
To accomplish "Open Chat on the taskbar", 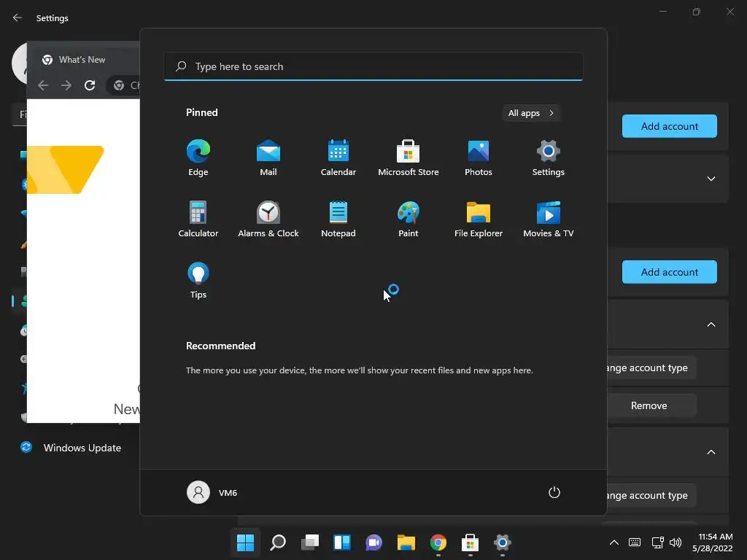I will coord(374,542).
